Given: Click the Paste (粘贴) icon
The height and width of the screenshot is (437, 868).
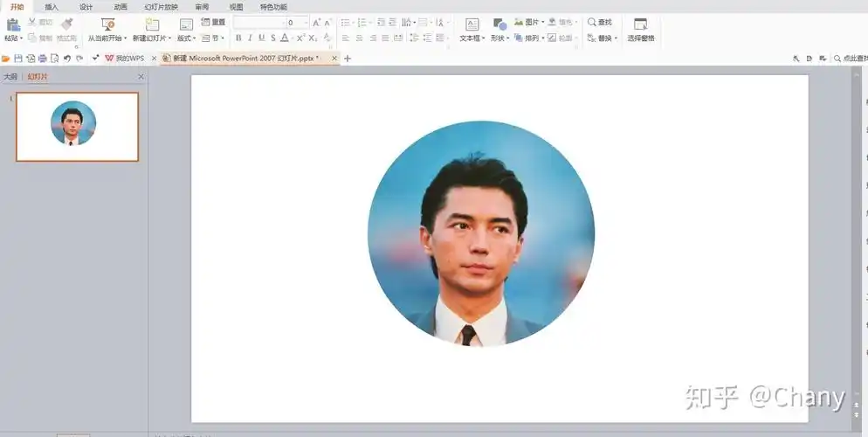Looking at the screenshot, I should (12, 24).
